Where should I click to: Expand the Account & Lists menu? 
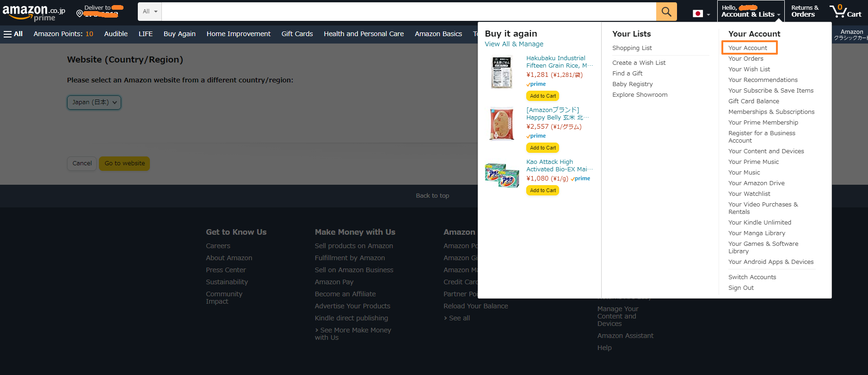coord(751,11)
